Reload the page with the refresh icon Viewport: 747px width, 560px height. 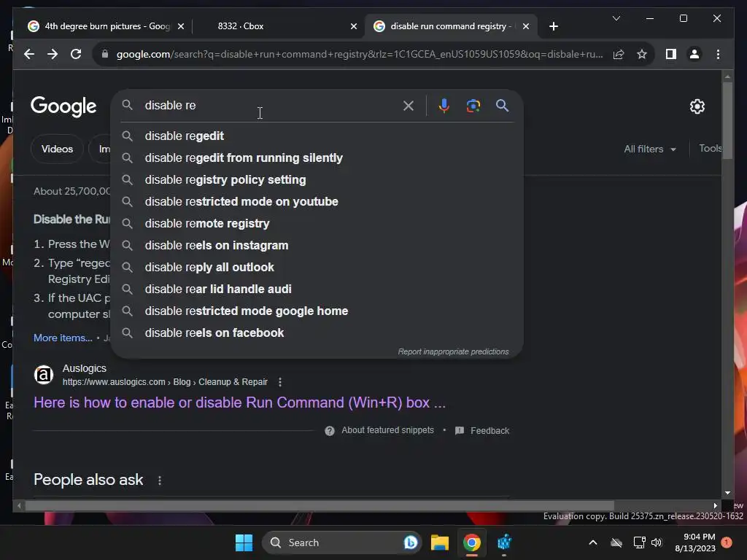pyautogui.click(x=76, y=54)
